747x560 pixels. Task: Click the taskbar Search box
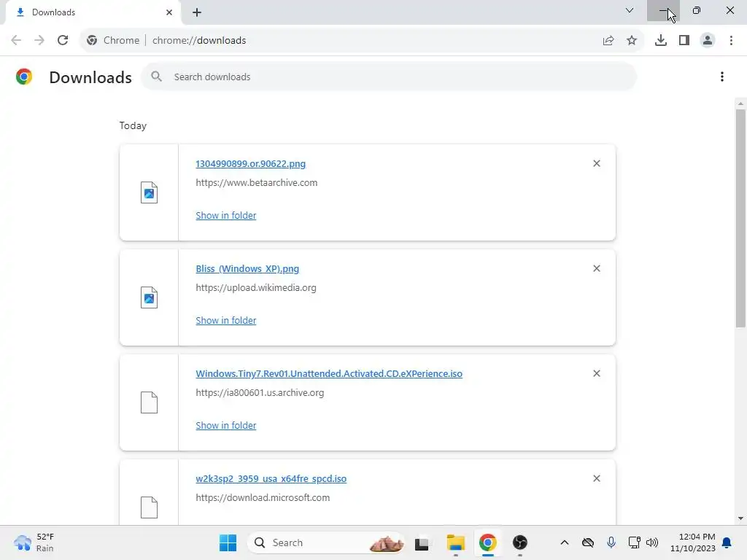326,542
